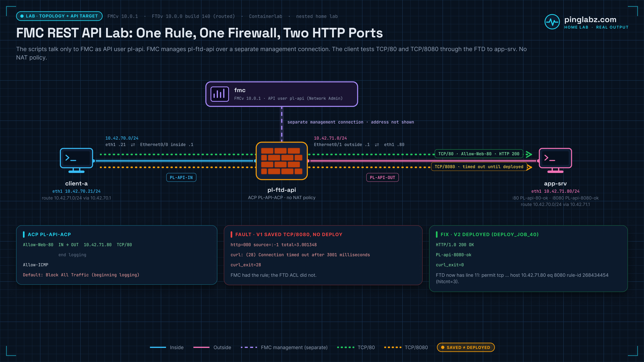Click the cyan dot in LAB badge
This screenshot has width=644, height=362.
(x=22, y=16)
